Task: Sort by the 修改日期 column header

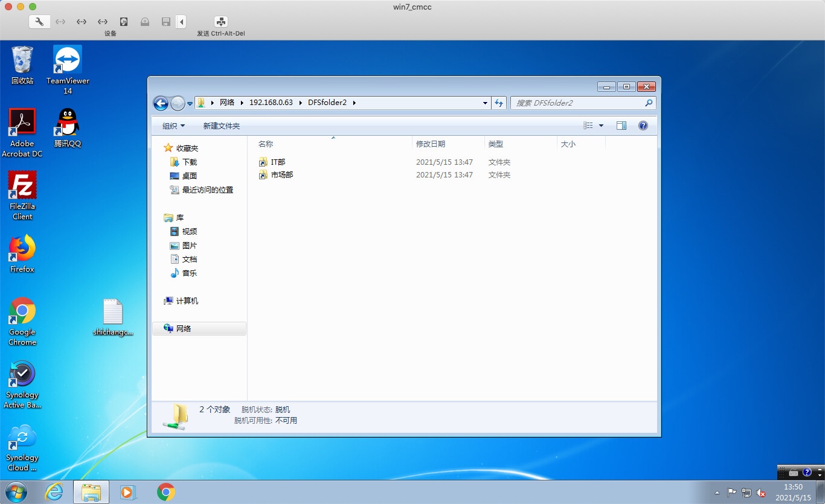Action: click(448, 144)
